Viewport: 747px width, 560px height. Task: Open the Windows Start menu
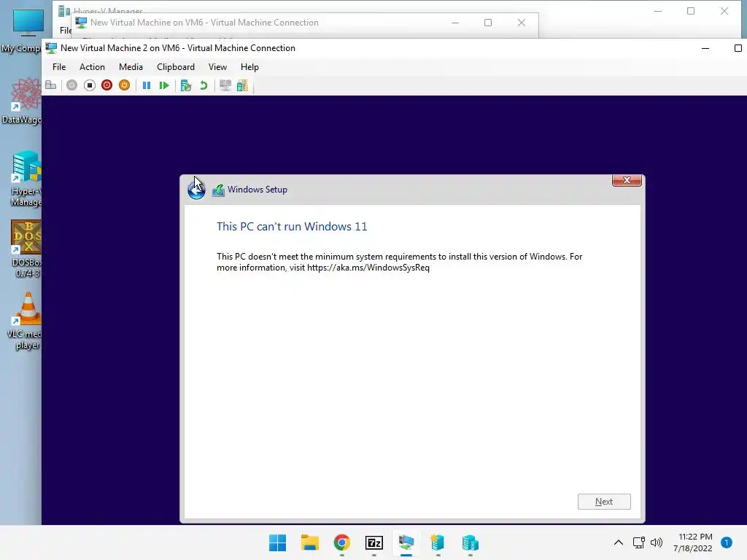[278, 542]
